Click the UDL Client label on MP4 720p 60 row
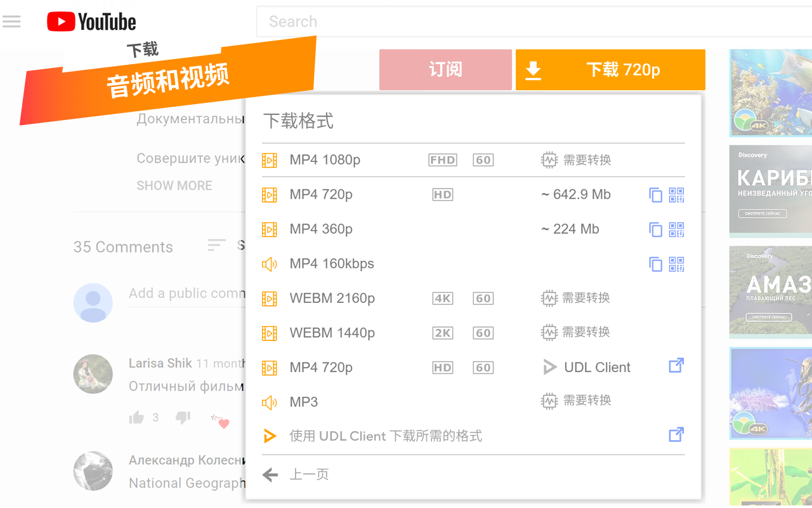 (597, 367)
